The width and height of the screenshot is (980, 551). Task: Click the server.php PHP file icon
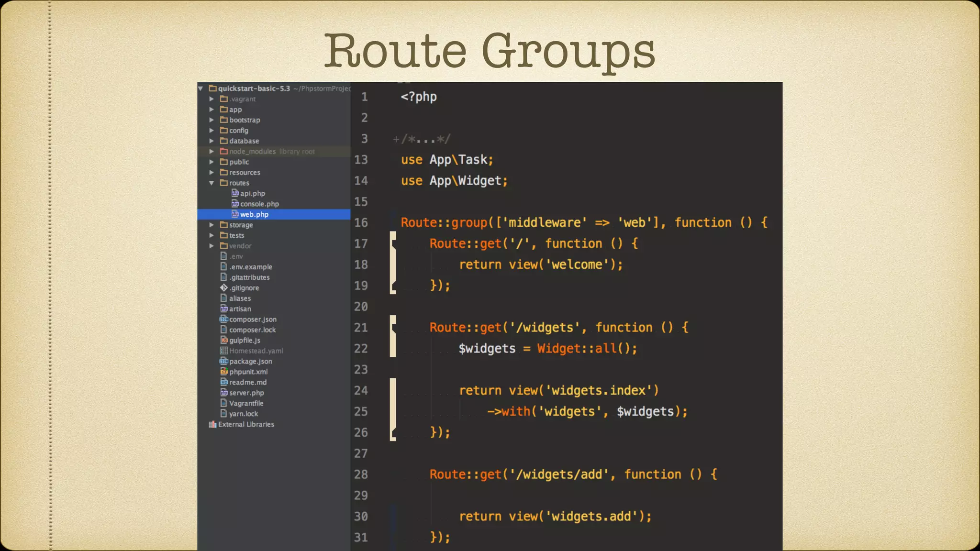(223, 393)
